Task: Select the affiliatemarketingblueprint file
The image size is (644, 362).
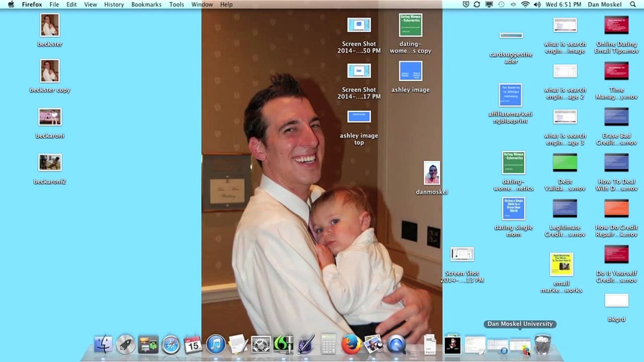Action: tap(511, 95)
